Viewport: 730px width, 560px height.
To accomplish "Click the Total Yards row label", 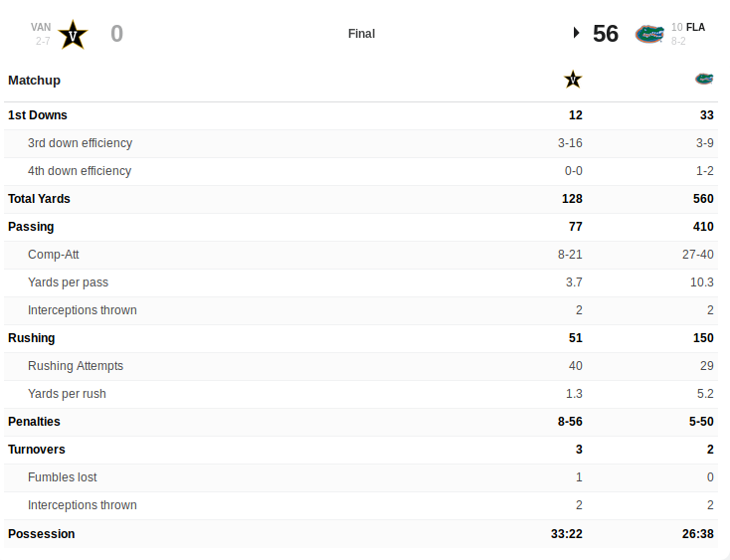I will point(39,199).
